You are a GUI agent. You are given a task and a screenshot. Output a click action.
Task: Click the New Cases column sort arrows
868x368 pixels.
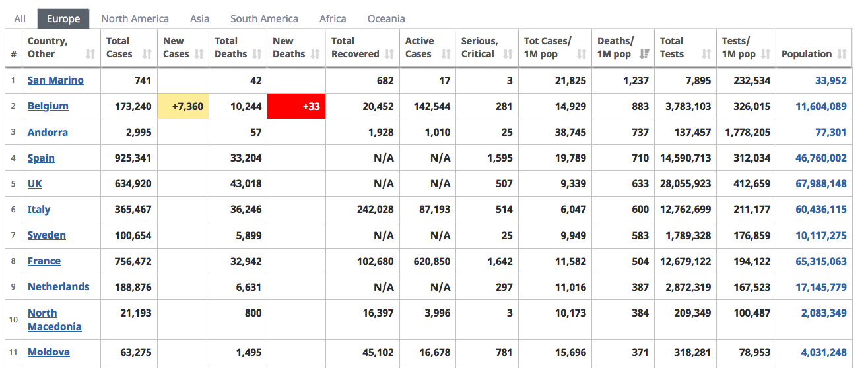pyautogui.click(x=199, y=54)
